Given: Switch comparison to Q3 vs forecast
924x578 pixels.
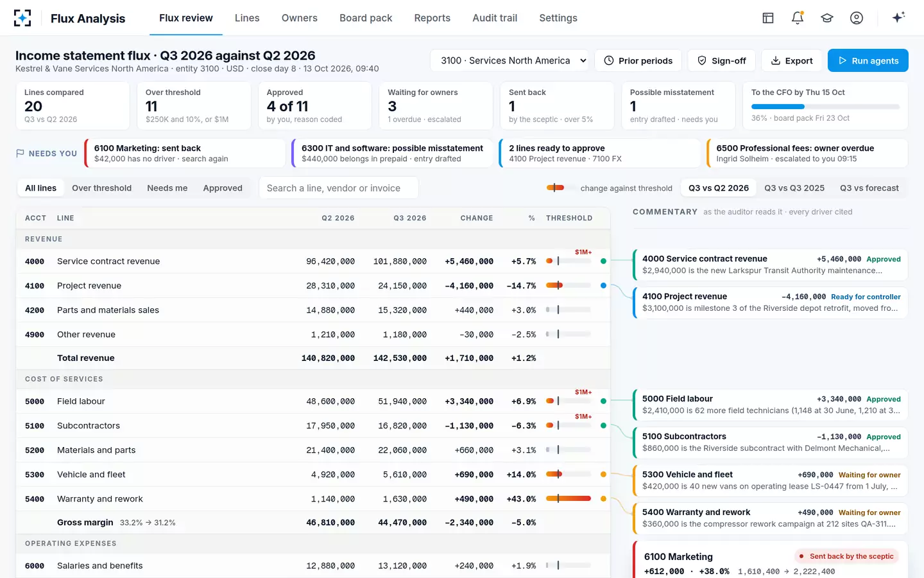Looking at the screenshot, I should tap(869, 188).
